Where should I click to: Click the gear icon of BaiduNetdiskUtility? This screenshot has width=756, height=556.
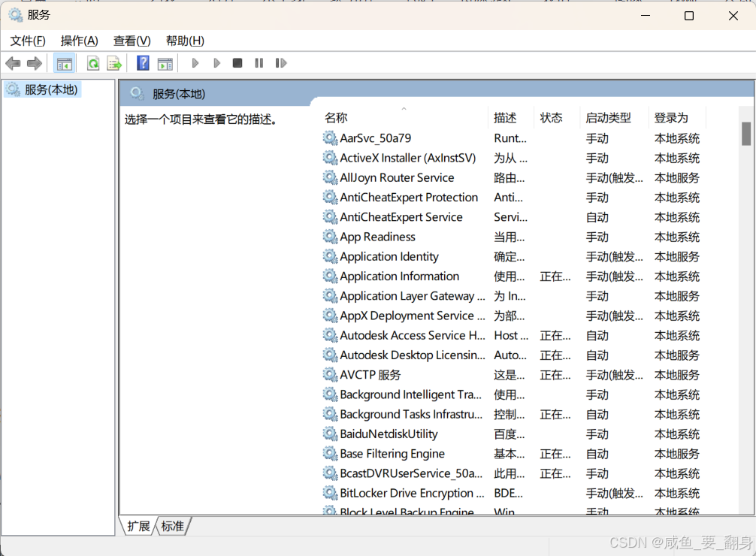pyautogui.click(x=330, y=434)
